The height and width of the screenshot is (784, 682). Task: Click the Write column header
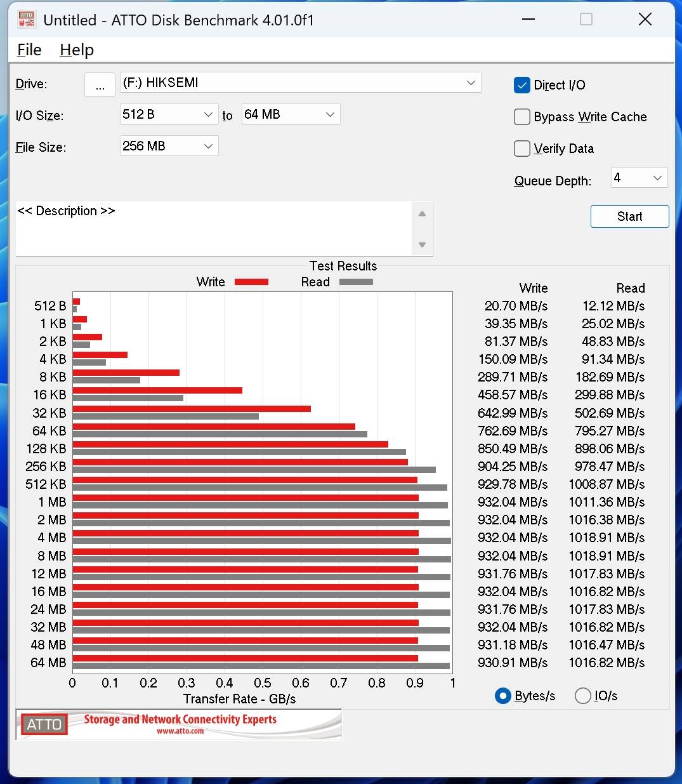pos(533,288)
